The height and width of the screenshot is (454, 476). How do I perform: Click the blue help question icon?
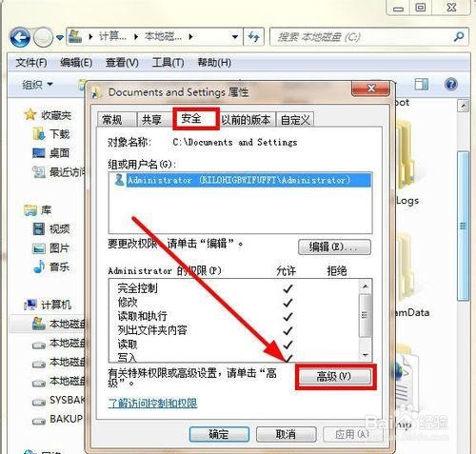pyautogui.click(x=451, y=85)
